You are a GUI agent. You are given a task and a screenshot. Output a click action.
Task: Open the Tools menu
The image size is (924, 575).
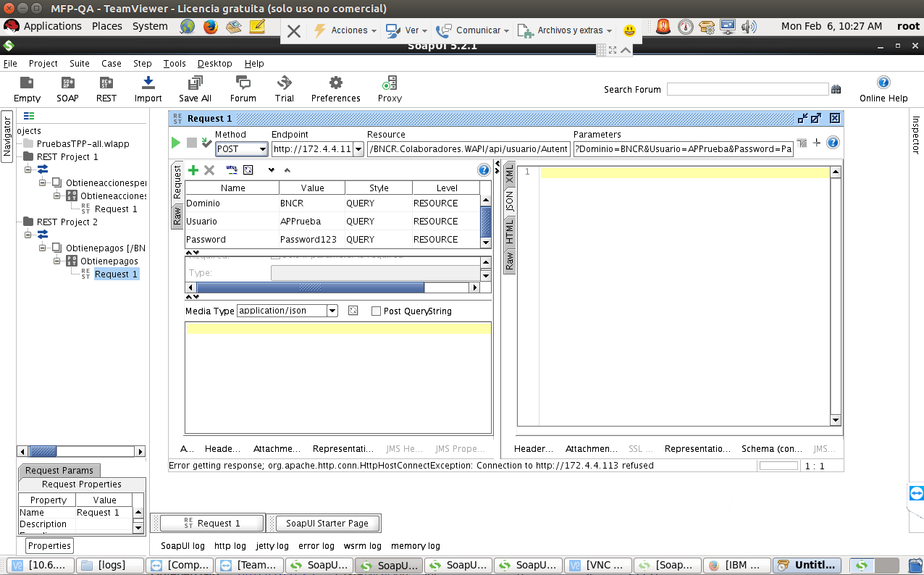pos(175,64)
